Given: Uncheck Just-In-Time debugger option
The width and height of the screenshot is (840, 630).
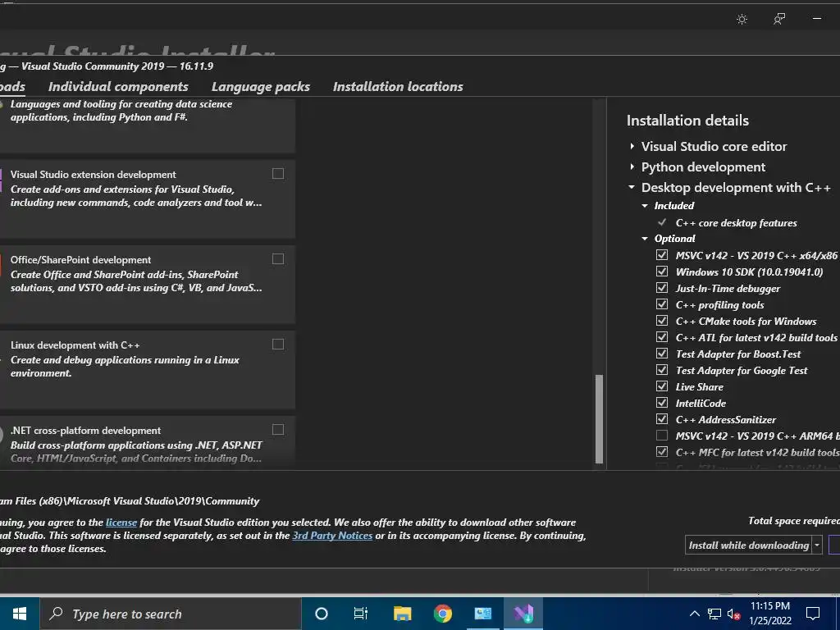Looking at the screenshot, I should coord(662,288).
